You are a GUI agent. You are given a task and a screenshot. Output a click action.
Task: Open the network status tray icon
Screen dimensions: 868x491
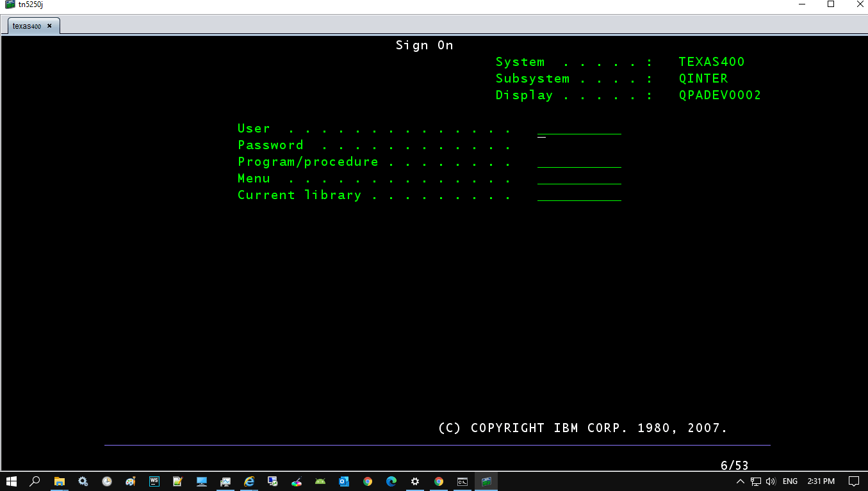coord(755,481)
